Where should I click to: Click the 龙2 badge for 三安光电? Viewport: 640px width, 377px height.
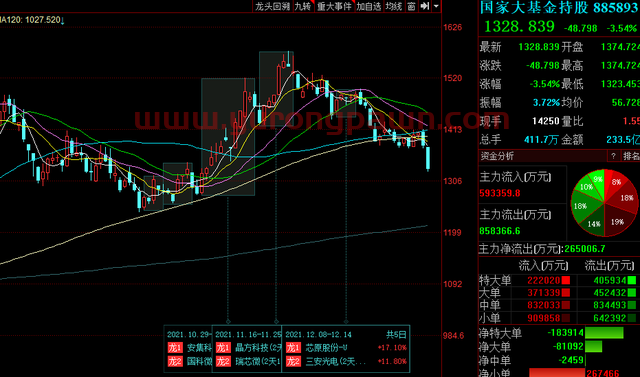(x=293, y=361)
